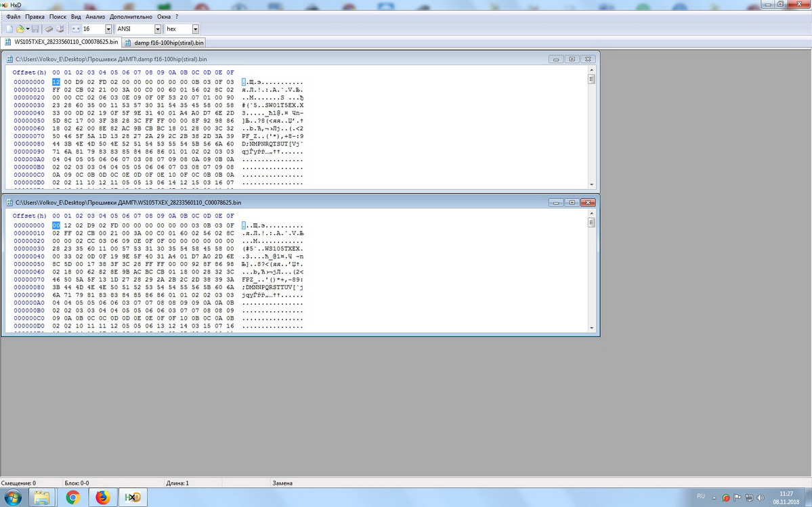
Task: Click file icon in WS105TXEX window title
Action: pyautogui.click(x=9, y=202)
